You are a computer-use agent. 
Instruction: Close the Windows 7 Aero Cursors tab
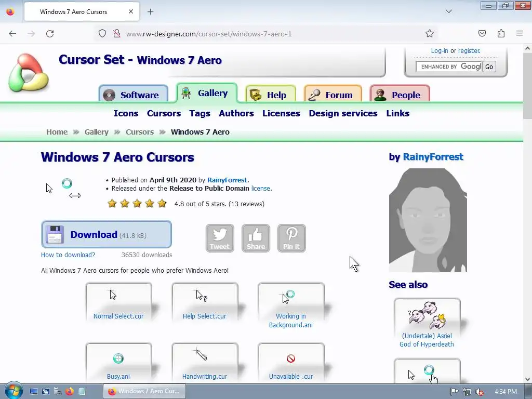[130, 12]
